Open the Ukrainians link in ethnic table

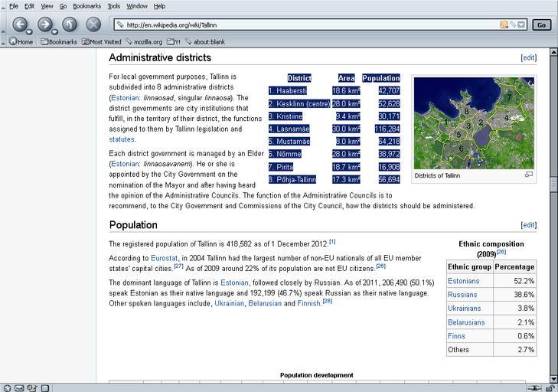point(464,309)
